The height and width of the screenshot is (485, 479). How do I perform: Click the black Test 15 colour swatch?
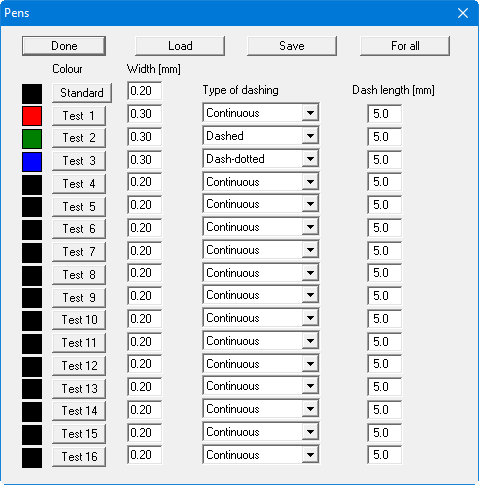(32, 435)
